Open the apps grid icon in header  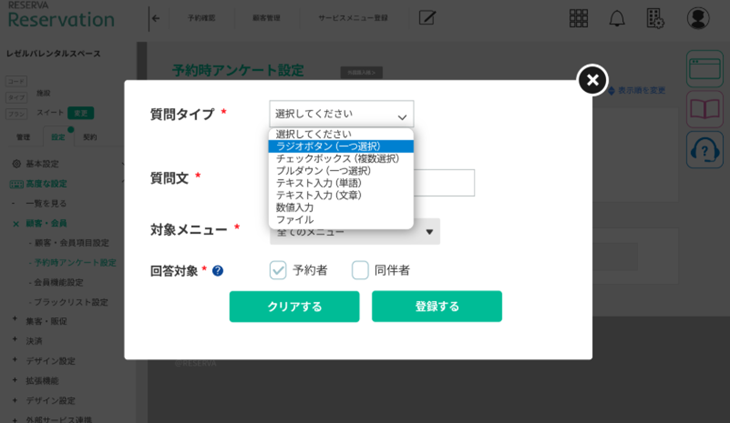tap(578, 18)
